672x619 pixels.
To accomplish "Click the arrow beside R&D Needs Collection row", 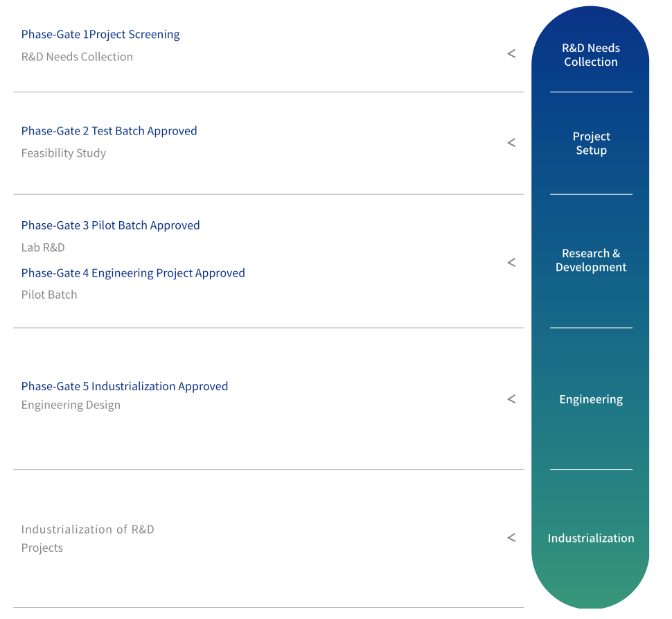I will point(511,53).
